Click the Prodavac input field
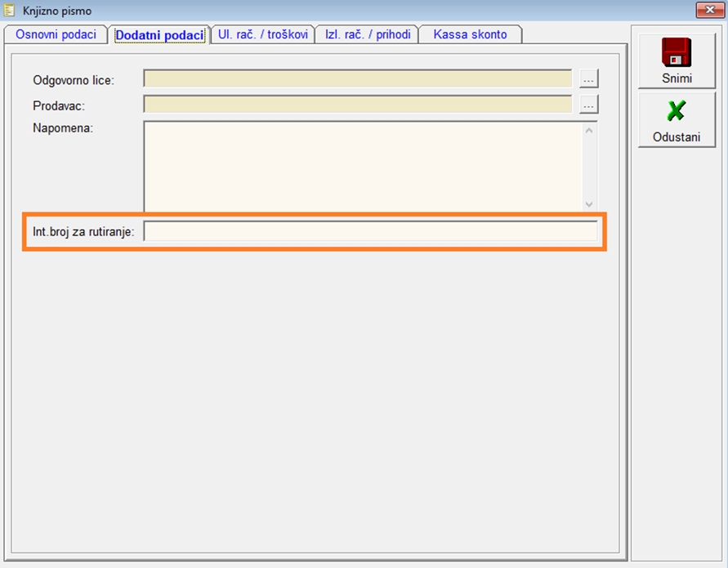This screenshot has height=568, width=728. pos(358,105)
